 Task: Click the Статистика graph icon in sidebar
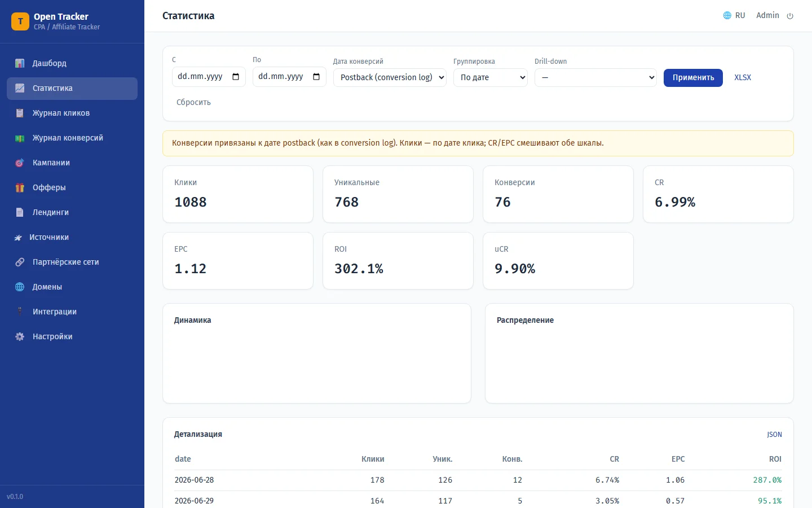20,88
